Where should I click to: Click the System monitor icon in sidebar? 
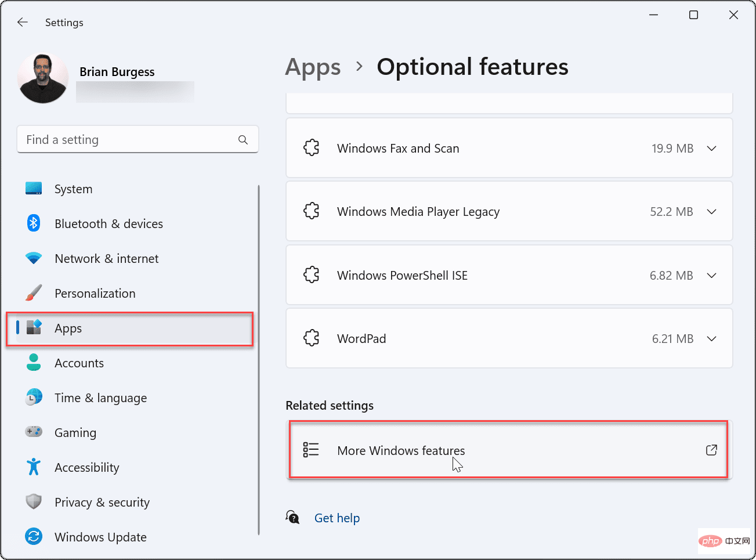click(34, 189)
